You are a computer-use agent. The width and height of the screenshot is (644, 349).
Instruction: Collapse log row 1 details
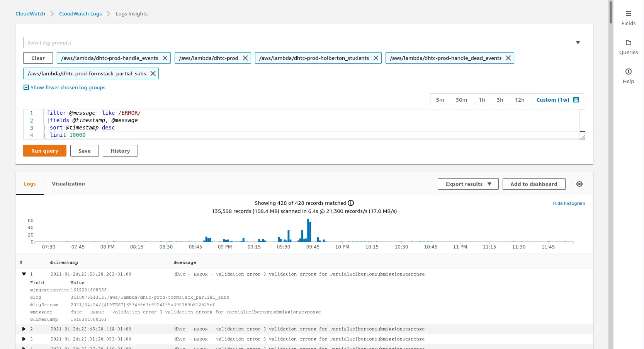click(24, 274)
